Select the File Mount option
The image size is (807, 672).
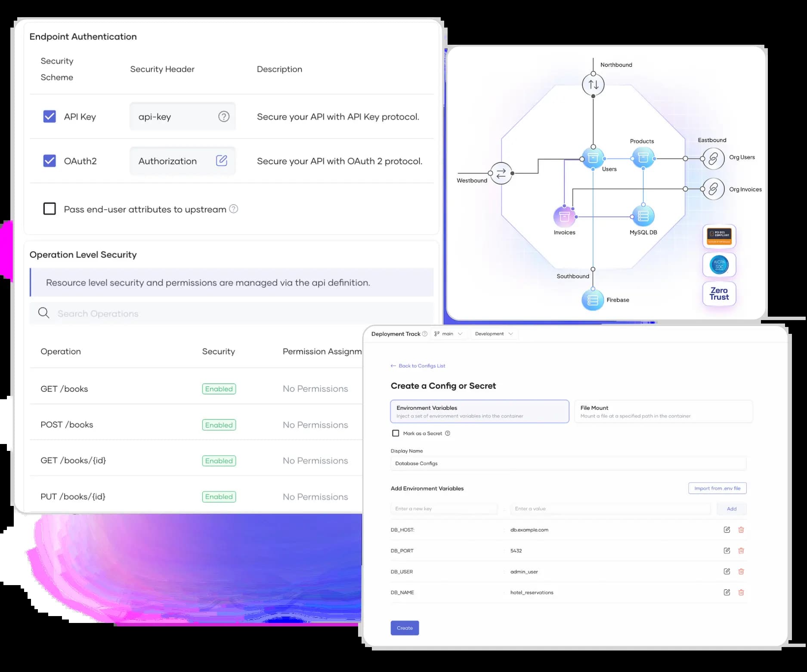click(663, 411)
